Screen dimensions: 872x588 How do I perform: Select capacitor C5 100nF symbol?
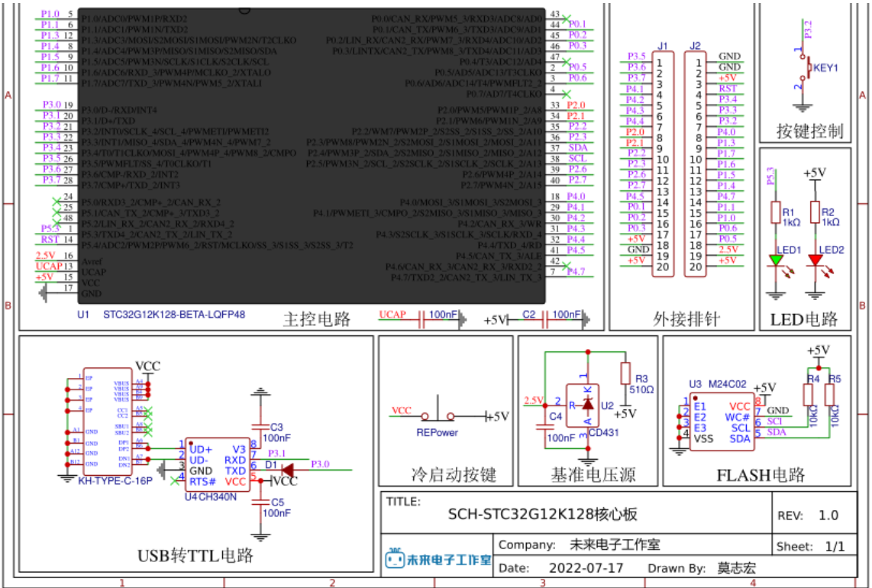(x=260, y=502)
